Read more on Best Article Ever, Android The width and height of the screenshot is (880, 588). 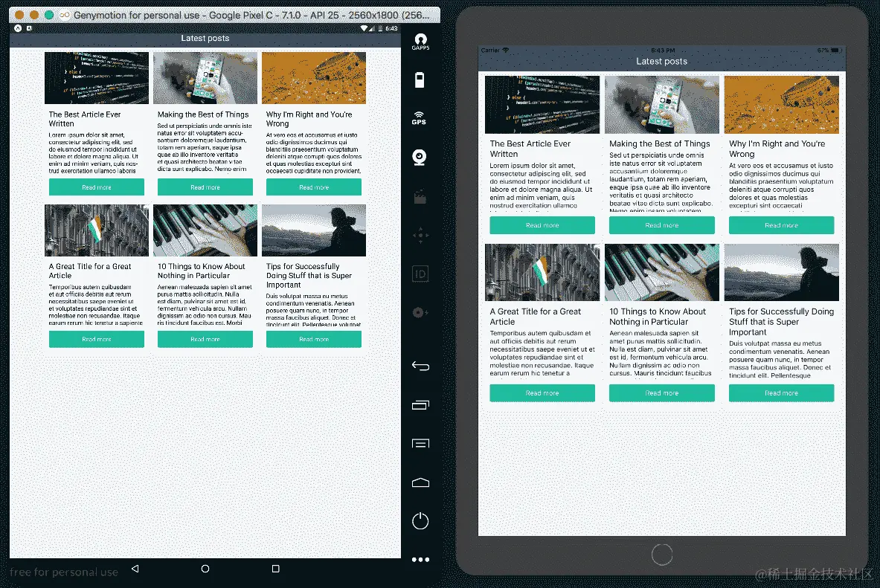(97, 187)
